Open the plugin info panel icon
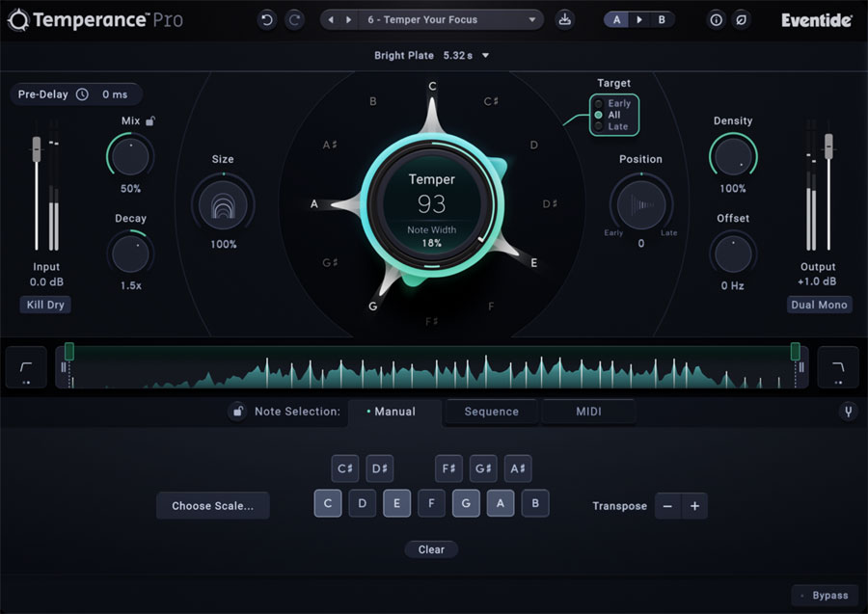The width and height of the screenshot is (868, 614). click(716, 19)
